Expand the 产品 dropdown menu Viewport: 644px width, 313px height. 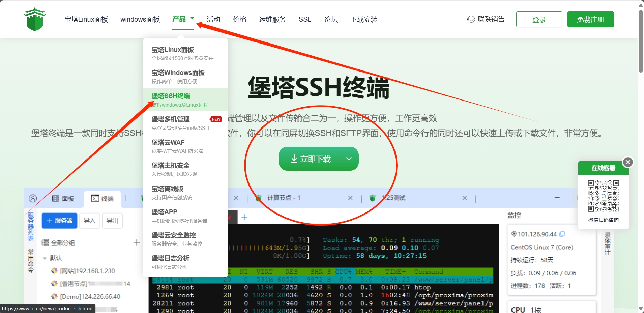pyautogui.click(x=183, y=19)
